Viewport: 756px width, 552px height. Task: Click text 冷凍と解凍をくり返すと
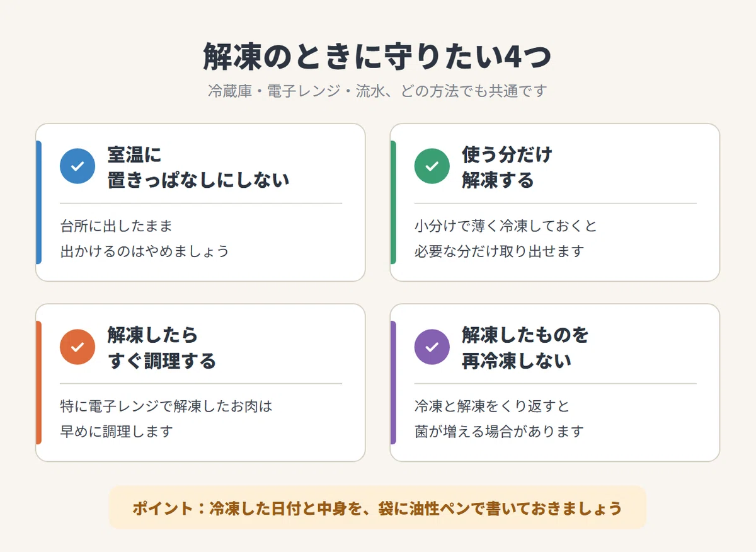[x=492, y=406]
